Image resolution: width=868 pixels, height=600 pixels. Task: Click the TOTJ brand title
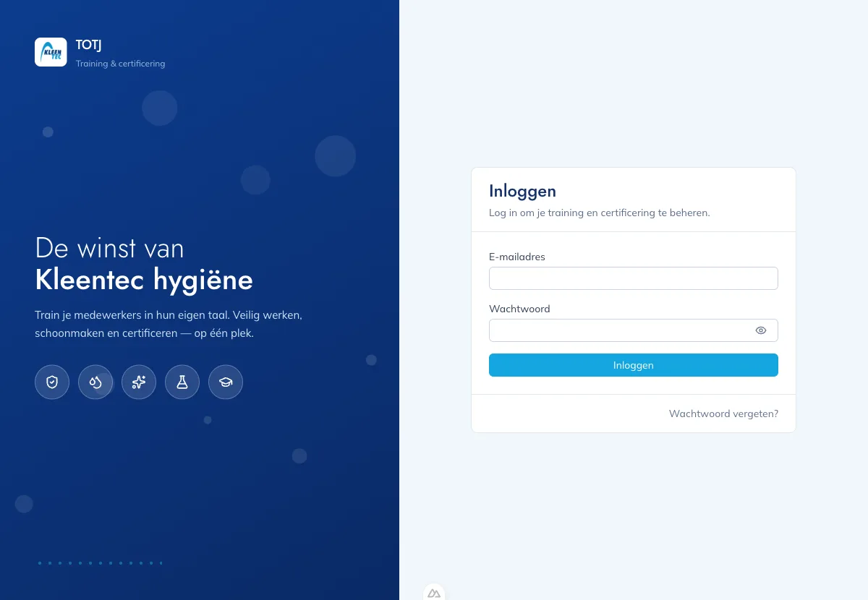pyautogui.click(x=89, y=45)
